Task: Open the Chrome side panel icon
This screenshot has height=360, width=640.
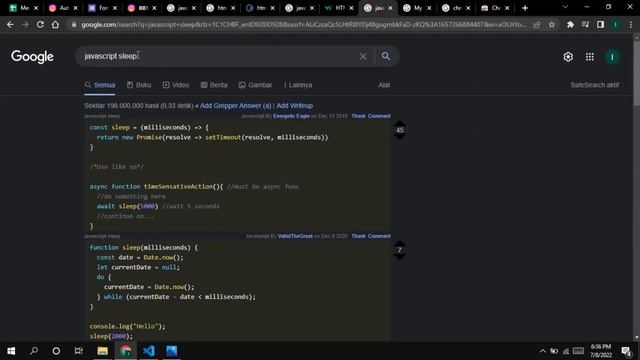Action: click(600, 24)
